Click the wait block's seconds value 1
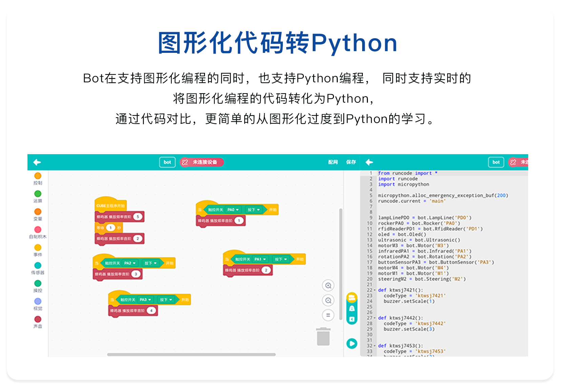561x392 pixels. point(110,228)
